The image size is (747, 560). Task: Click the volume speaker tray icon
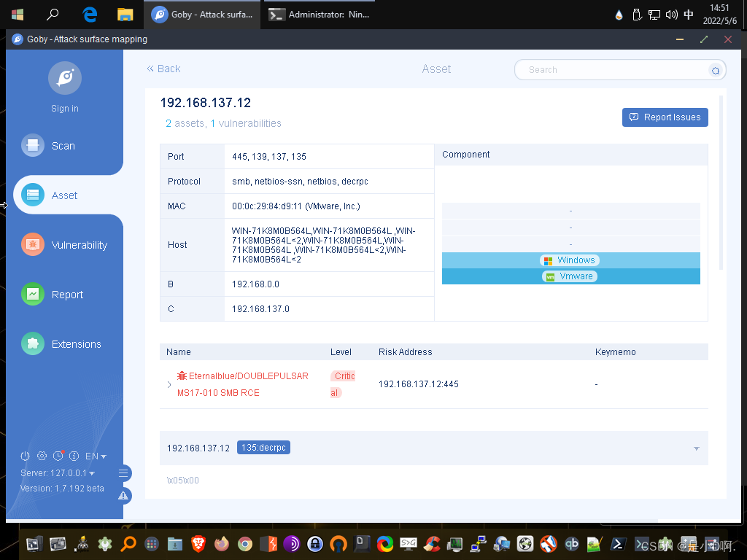(671, 15)
